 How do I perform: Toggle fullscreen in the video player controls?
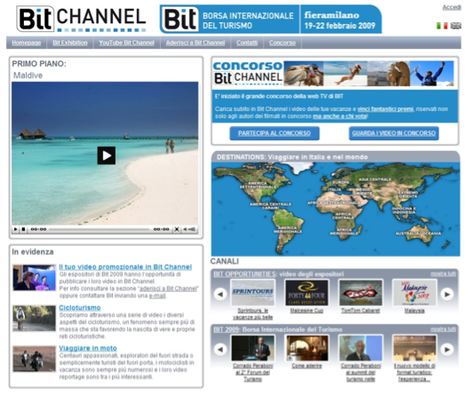pos(177,229)
